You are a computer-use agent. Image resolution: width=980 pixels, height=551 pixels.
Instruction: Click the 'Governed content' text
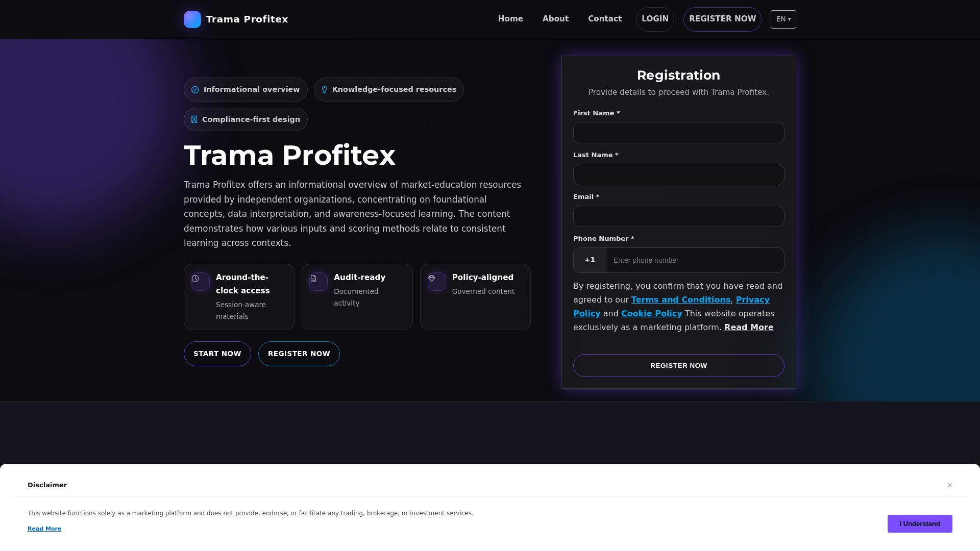click(483, 291)
